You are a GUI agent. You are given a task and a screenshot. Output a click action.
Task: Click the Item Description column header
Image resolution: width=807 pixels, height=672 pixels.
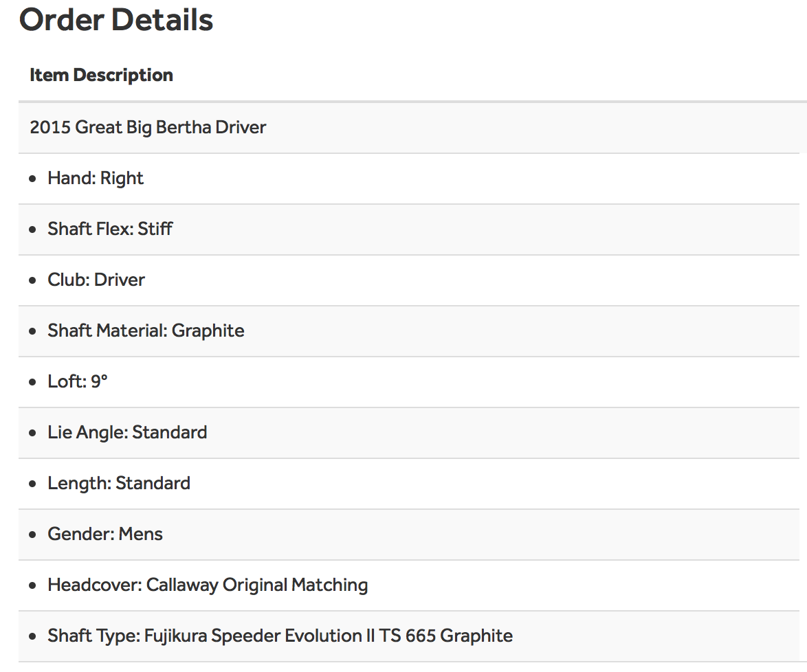click(101, 75)
